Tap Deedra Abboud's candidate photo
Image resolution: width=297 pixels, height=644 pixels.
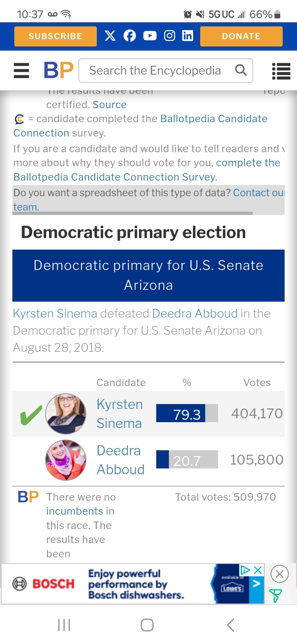pyautogui.click(x=66, y=460)
